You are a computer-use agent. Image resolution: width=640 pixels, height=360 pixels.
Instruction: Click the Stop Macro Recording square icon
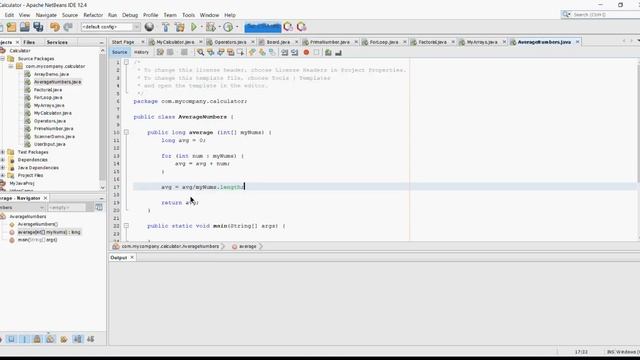(x=316, y=52)
